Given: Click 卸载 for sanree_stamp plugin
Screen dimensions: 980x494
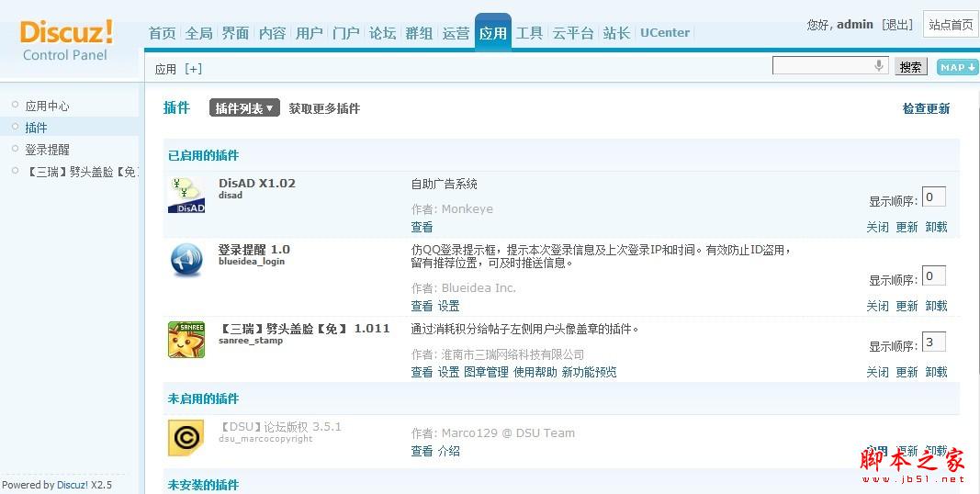Looking at the screenshot, I should click(936, 372).
